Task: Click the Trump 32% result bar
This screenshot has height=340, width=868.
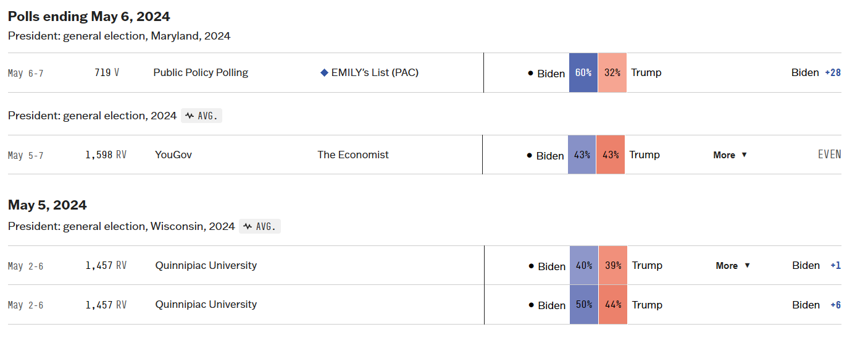Action: pos(612,73)
